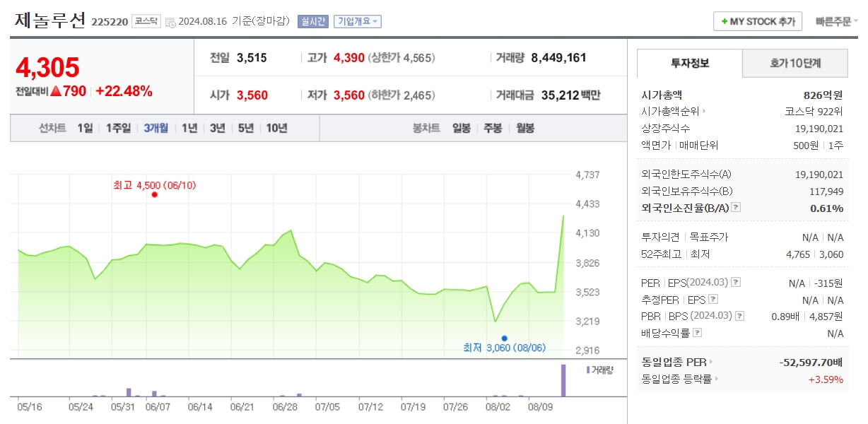Click the 추정PER/EPS question-mark icon
This screenshot has width=868, height=424.
tap(712, 300)
